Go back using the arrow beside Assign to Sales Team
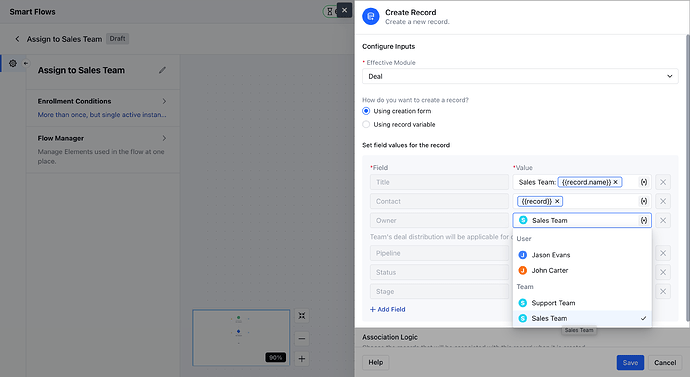This screenshot has height=377, width=690. (x=17, y=39)
